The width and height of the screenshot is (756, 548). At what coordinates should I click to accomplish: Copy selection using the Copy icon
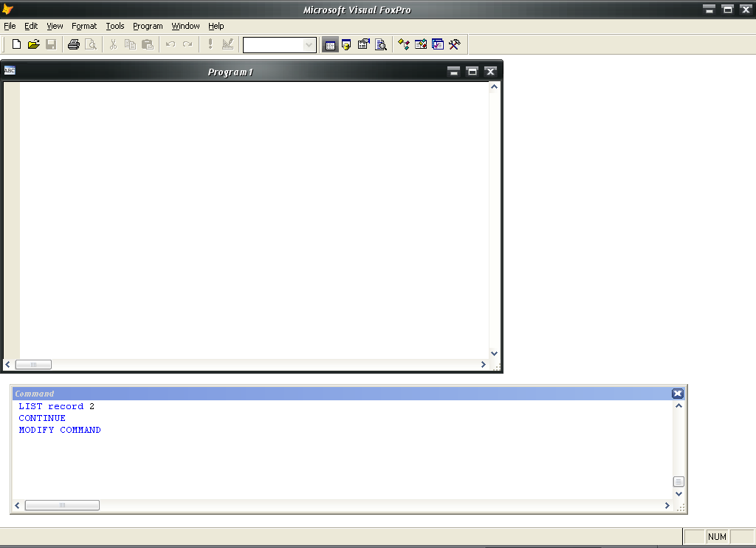point(130,44)
